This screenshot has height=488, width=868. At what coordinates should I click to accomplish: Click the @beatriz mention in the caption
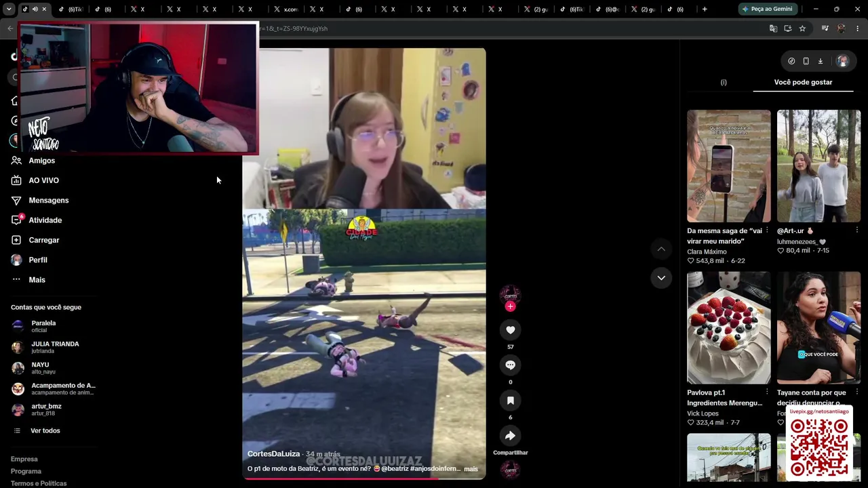[394, 469]
